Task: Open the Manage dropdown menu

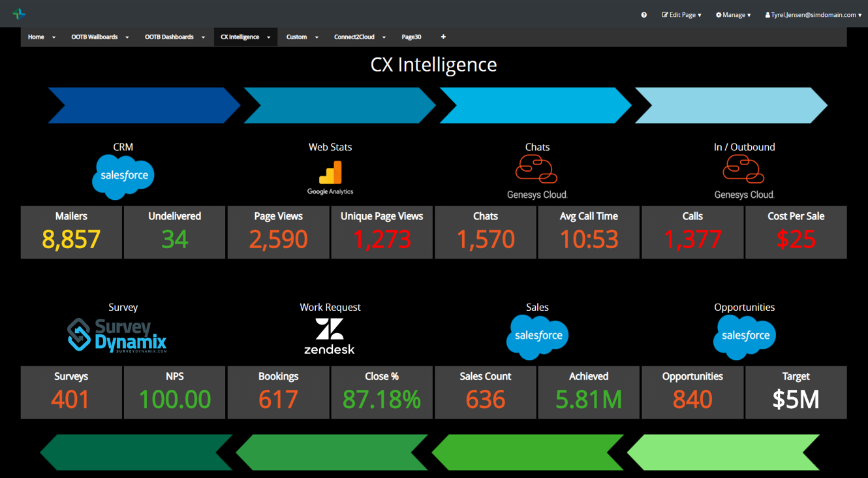Action: [733, 15]
